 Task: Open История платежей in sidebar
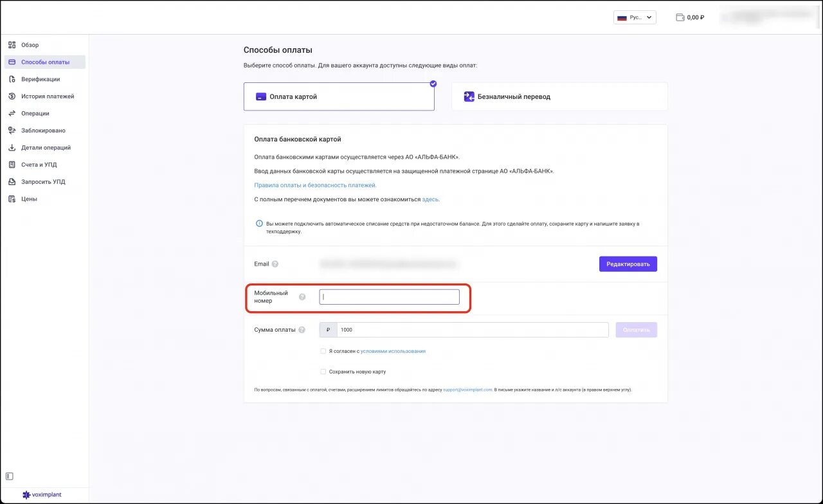pyautogui.click(x=45, y=96)
